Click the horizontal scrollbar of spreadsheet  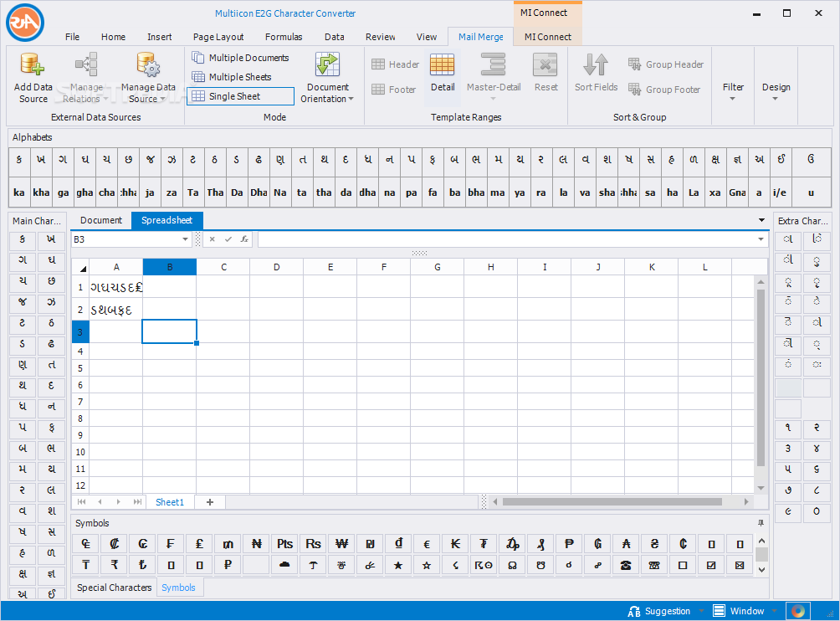click(x=612, y=502)
